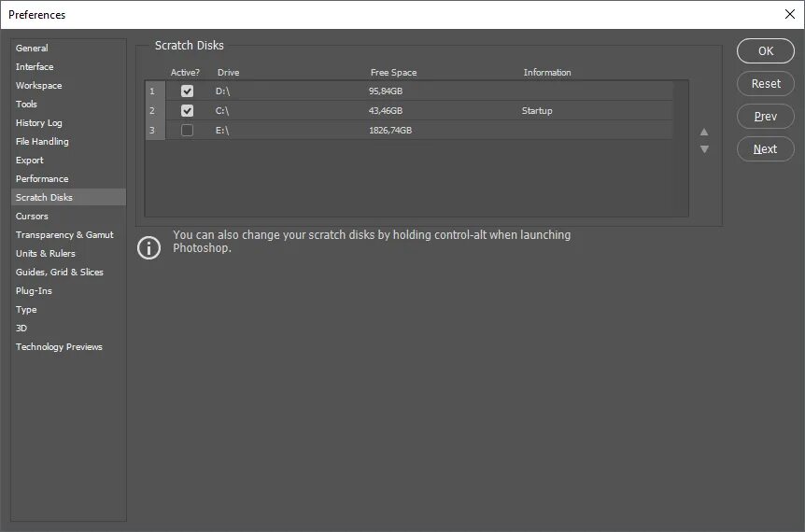Switch to History Log preferences
The image size is (805, 532).
[x=38, y=122]
